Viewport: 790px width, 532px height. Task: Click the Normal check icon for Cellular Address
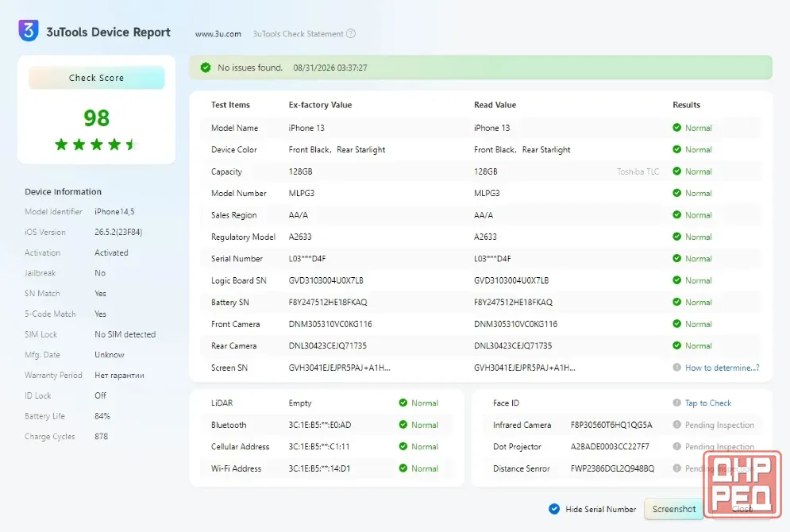[x=403, y=446]
